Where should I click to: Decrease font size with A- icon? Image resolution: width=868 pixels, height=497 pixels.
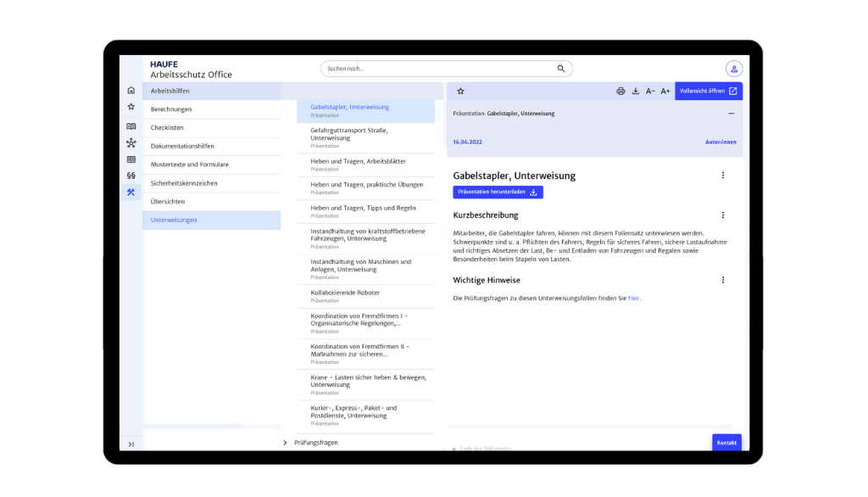650,91
